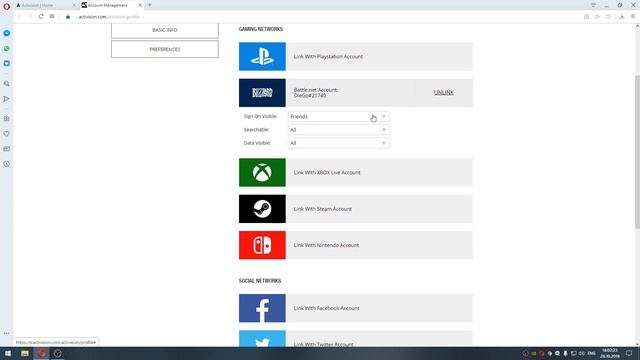Screen dimensions: 640x360
Task: Open the Data Visible dropdown
Action: click(338, 143)
